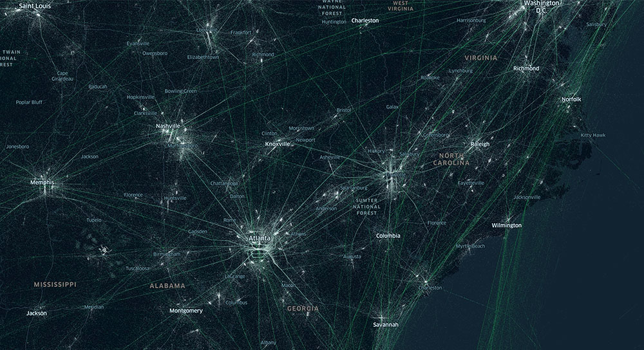Click the Wilmington label

tap(506, 225)
